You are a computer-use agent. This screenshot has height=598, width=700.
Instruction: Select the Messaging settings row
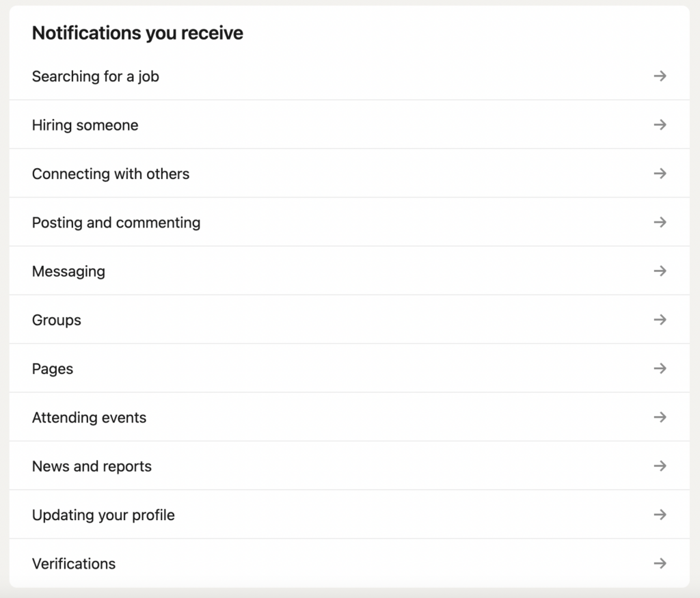68,271
